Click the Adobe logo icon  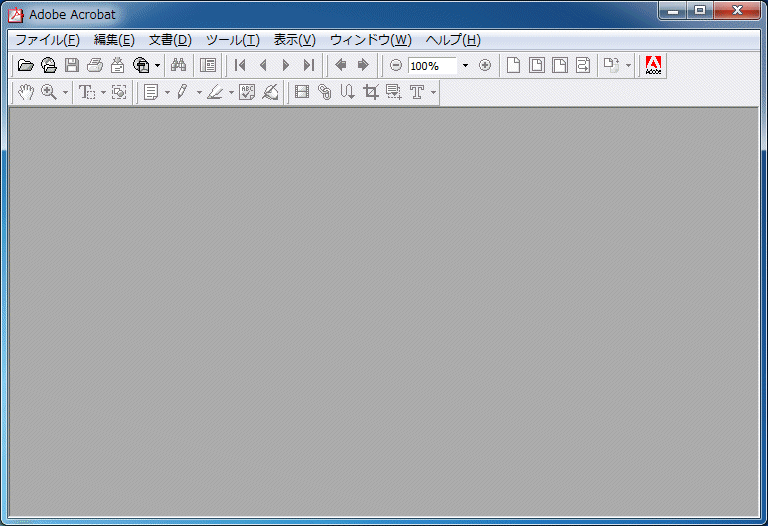pos(654,66)
